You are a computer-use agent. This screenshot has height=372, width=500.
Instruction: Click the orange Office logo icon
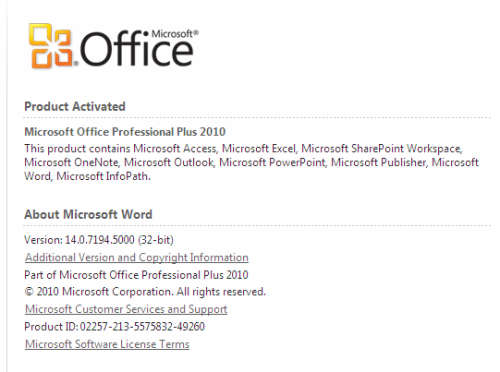51,46
